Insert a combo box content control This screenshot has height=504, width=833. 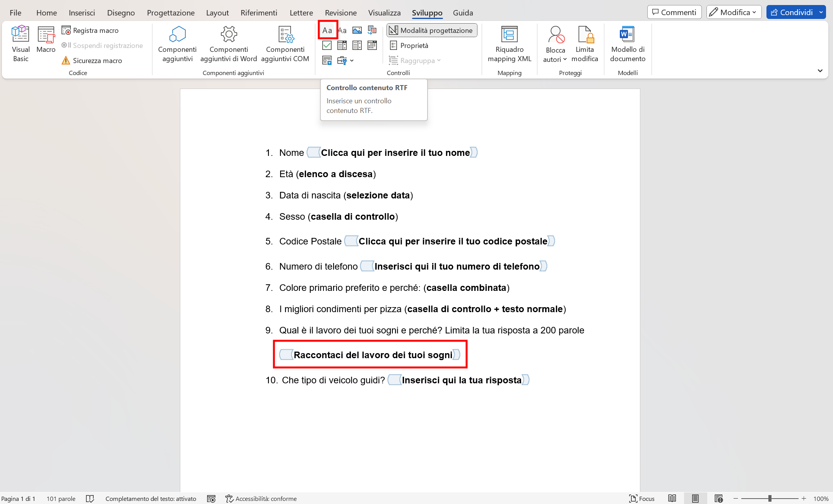(342, 45)
